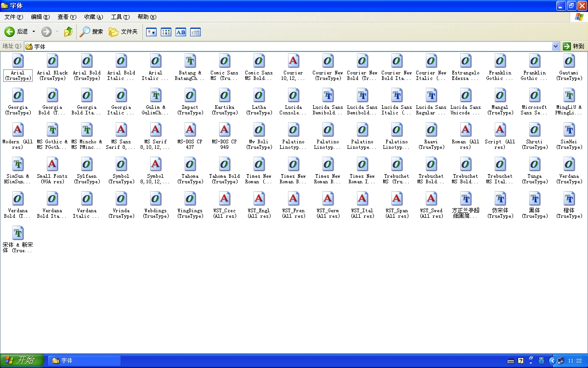Select the 仿宋体 font icon
Image resolution: width=588 pixels, height=368 pixels.
(x=500, y=198)
